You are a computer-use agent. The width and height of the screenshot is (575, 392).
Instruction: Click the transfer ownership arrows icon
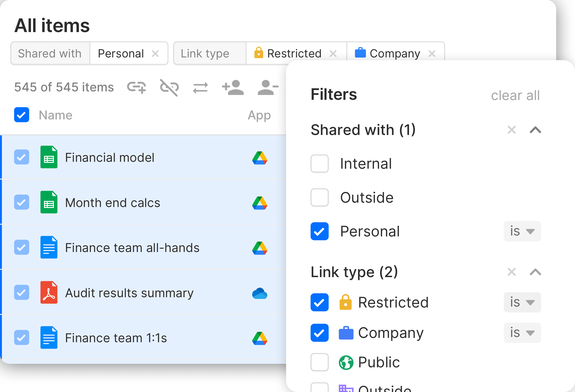coord(200,87)
